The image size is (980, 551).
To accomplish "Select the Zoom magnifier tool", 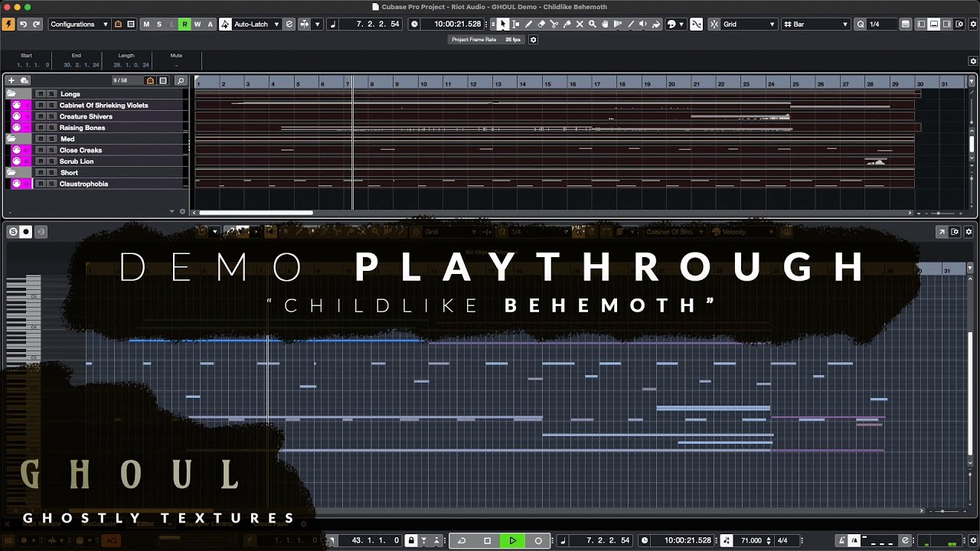I will [x=593, y=24].
